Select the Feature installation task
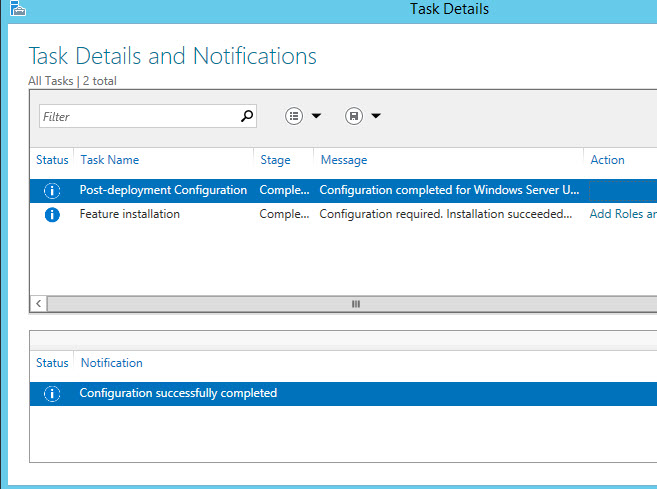The height and width of the screenshot is (489, 657). (129, 214)
